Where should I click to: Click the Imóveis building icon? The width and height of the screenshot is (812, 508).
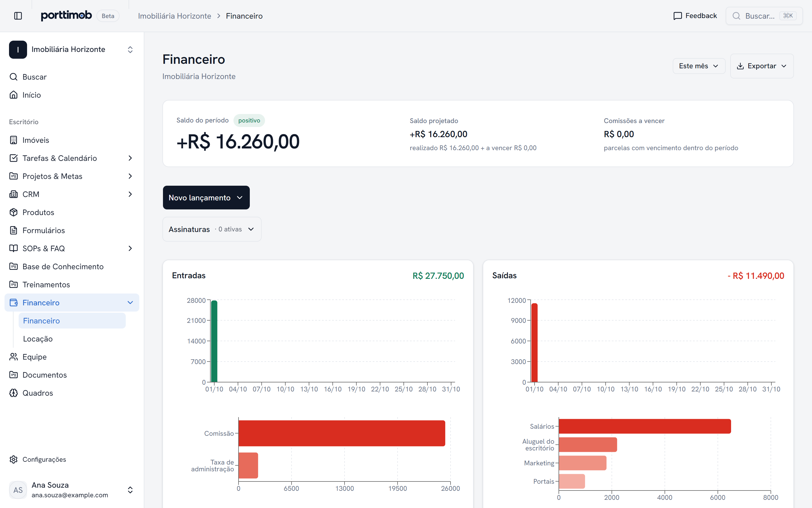(14, 140)
